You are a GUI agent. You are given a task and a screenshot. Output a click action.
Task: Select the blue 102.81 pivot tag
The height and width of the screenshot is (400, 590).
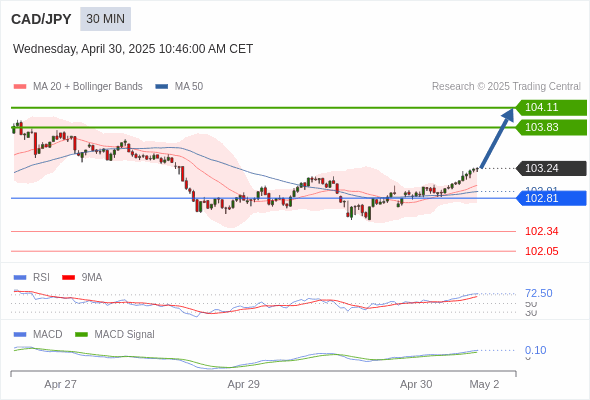click(551, 198)
